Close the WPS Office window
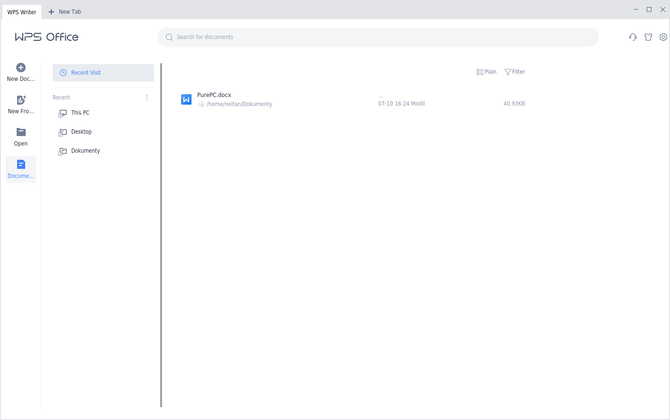This screenshot has height=420, width=670. (x=662, y=9)
